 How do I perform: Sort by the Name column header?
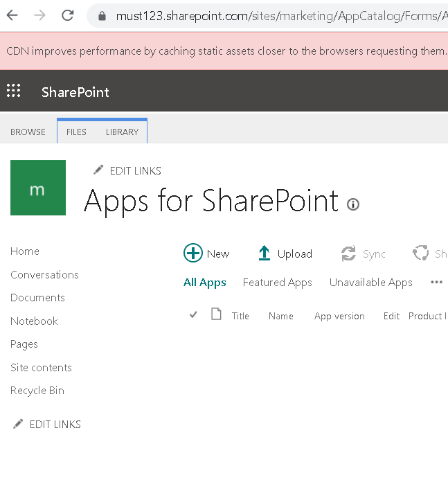281,316
